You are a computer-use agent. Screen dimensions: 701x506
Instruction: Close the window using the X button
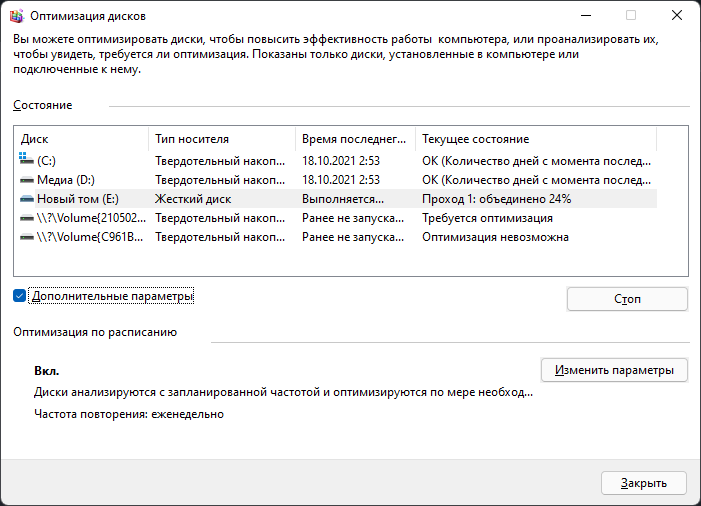click(x=677, y=16)
